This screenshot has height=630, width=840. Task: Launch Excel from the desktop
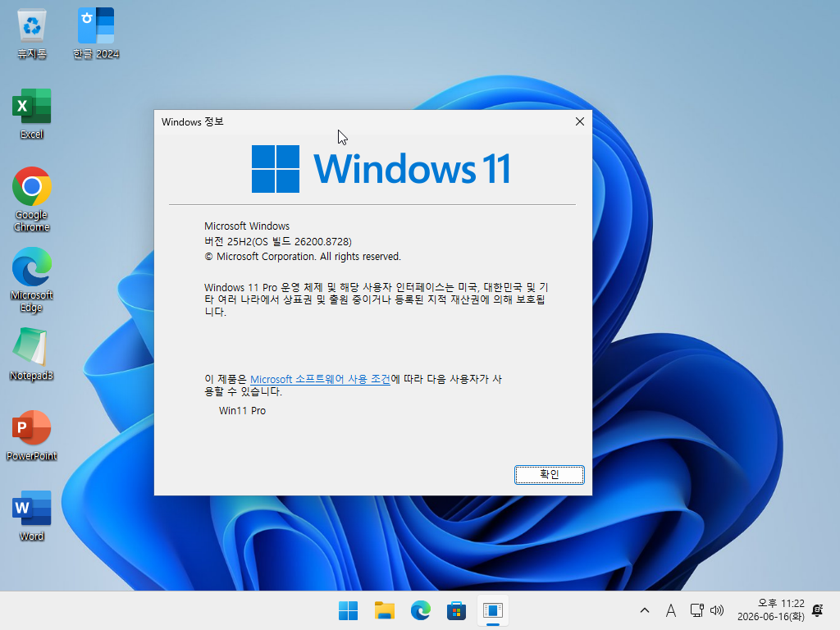[32, 113]
